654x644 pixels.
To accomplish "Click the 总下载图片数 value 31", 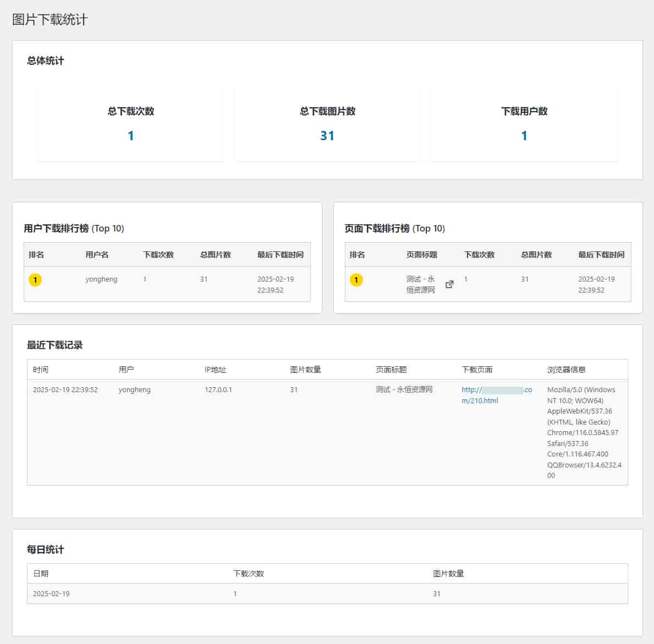I will tap(327, 136).
